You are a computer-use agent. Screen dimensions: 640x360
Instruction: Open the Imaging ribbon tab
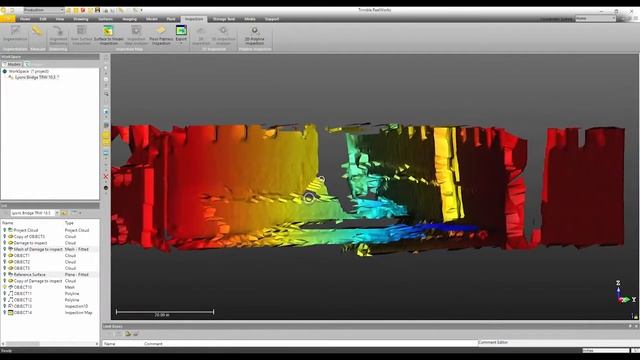pos(129,19)
